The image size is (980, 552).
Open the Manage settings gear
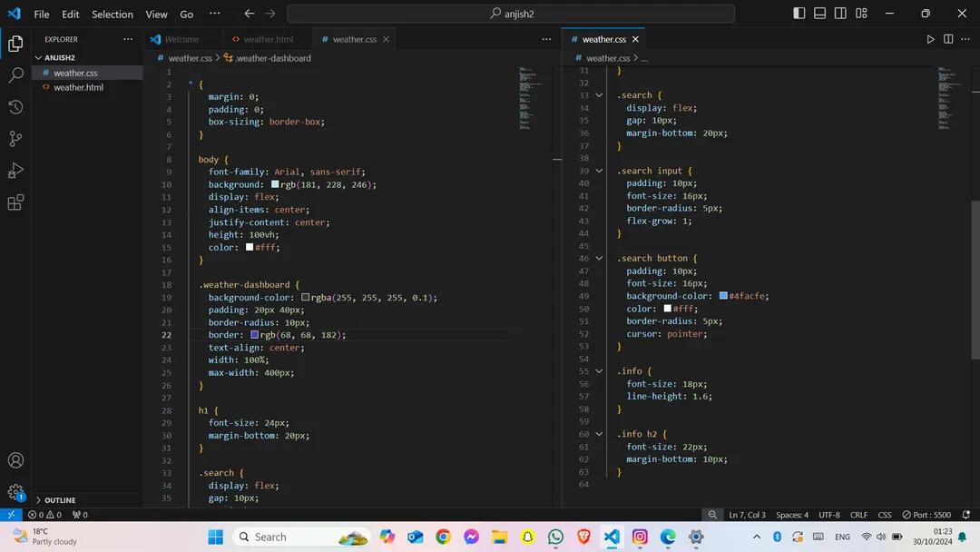(x=15, y=492)
